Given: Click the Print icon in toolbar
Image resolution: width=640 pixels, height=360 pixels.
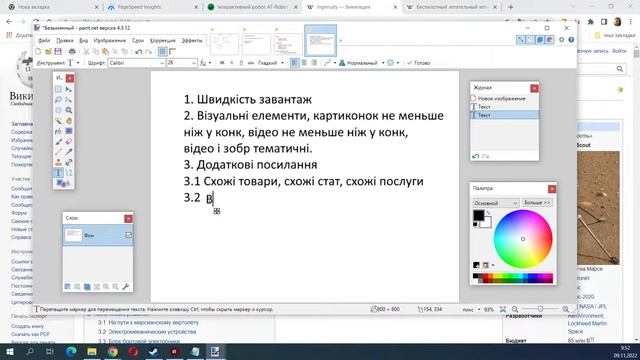Looking at the screenshot, I should tap(72, 51).
